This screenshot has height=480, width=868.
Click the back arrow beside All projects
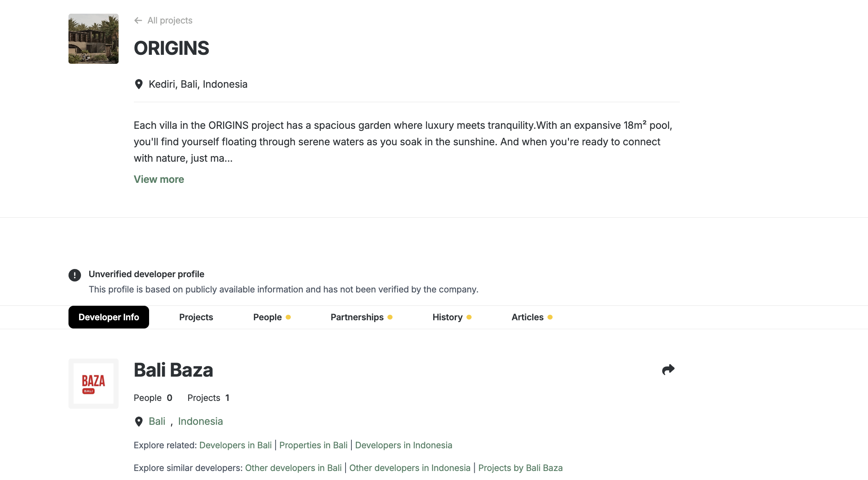point(138,20)
